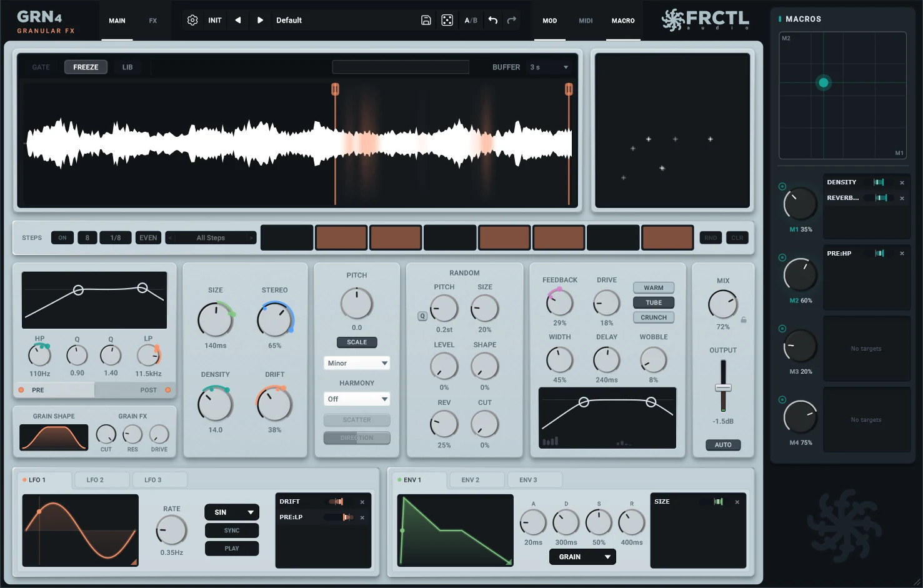Open the SIN LFO shape dropdown
The image size is (923, 588).
tap(232, 512)
